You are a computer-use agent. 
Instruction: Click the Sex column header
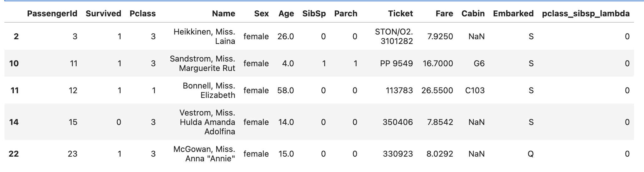click(261, 13)
